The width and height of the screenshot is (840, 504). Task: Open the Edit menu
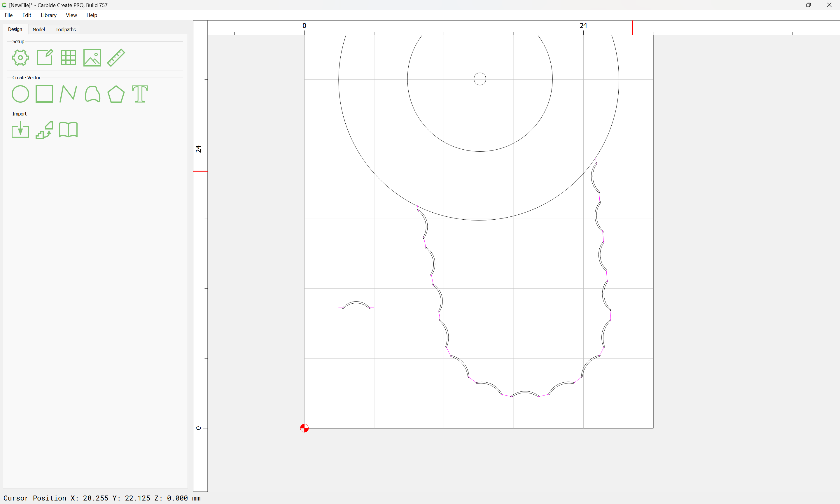coord(27,15)
